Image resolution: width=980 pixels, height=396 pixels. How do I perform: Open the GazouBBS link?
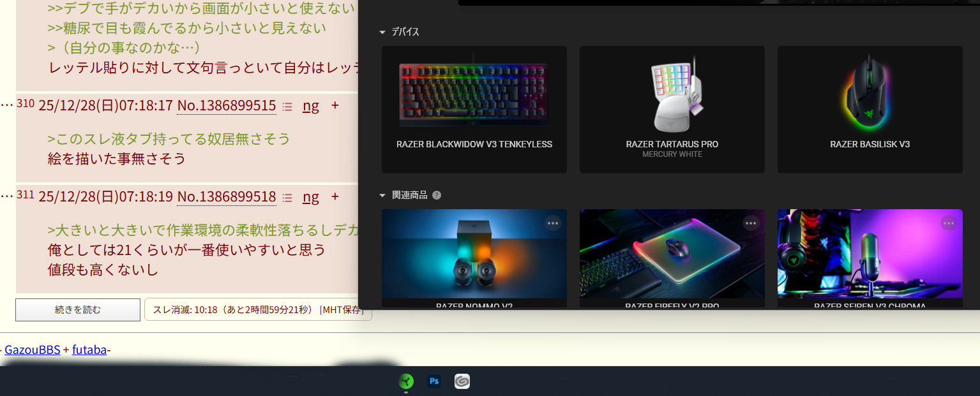(32, 349)
